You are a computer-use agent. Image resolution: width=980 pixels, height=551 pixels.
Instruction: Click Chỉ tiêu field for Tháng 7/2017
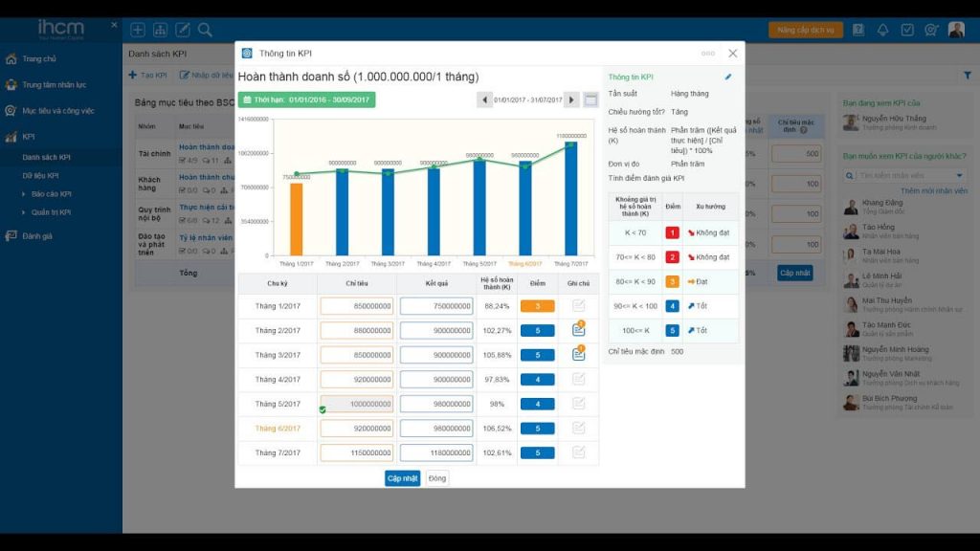[x=357, y=452]
